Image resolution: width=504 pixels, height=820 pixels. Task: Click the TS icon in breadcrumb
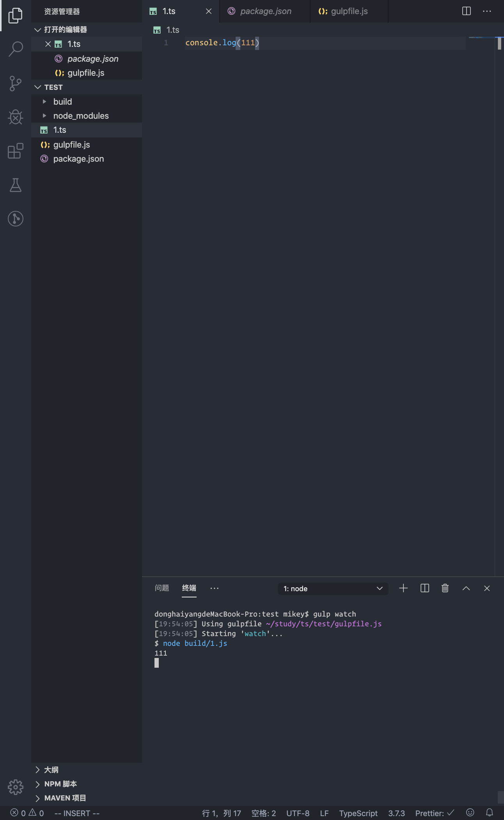[x=157, y=30]
